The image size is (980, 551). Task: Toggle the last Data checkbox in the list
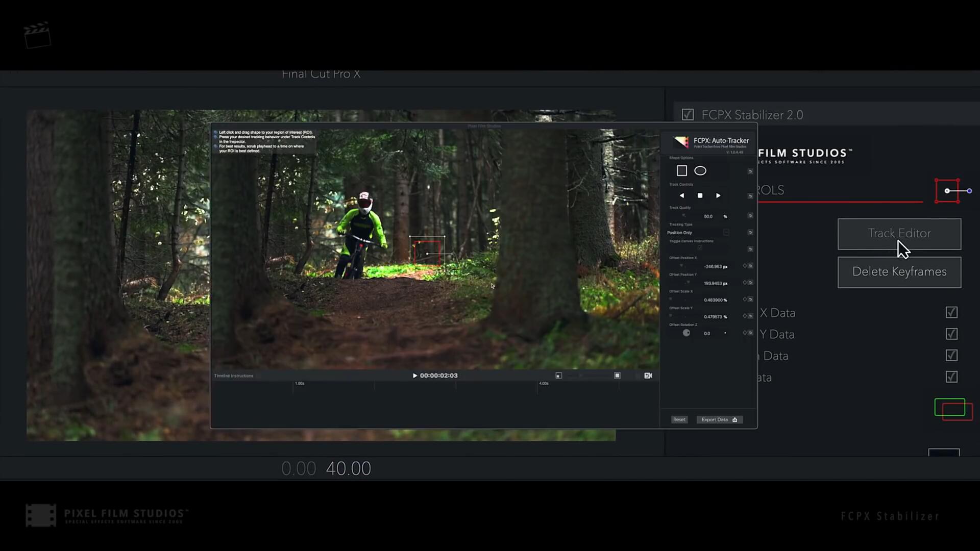coord(951,377)
